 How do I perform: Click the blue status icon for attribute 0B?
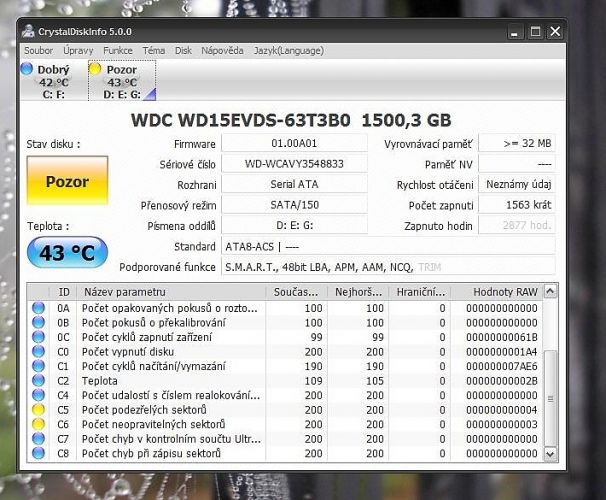(38, 322)
